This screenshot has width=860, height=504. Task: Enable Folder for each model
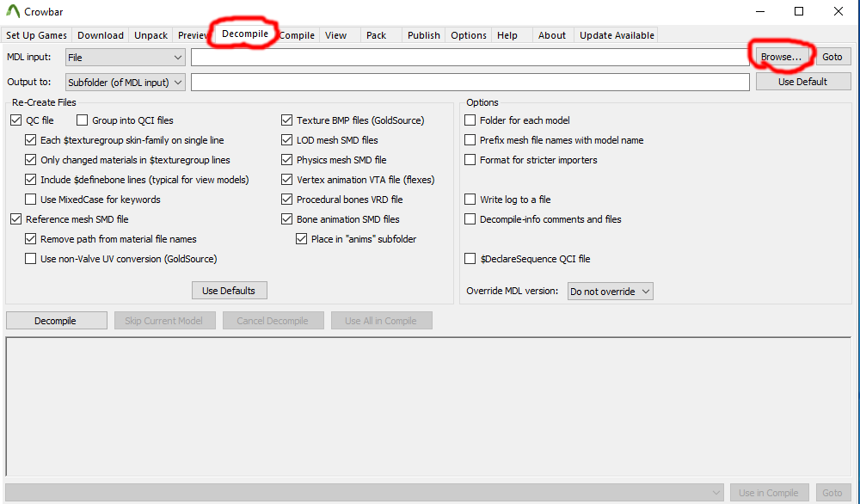point(470,120)
